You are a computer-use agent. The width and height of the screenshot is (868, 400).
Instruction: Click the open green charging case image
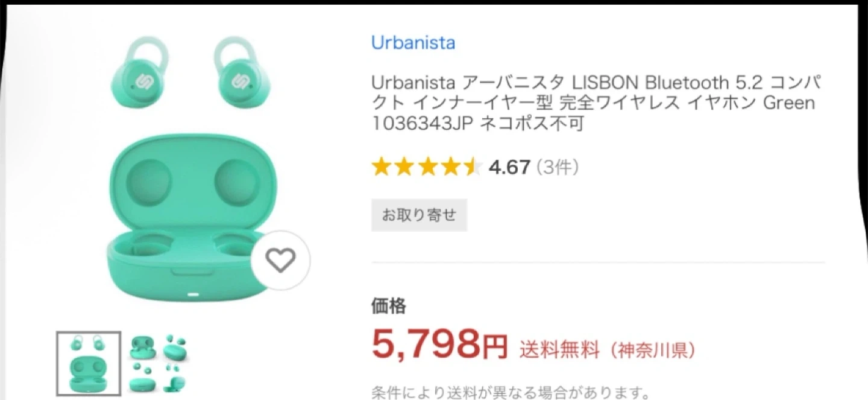[x=187, y=217]
